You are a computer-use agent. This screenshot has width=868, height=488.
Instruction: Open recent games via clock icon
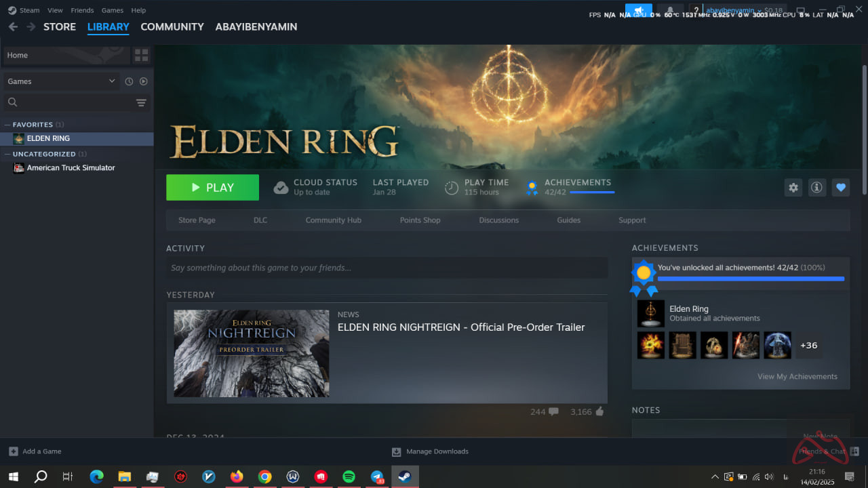(x=129, y=81)
